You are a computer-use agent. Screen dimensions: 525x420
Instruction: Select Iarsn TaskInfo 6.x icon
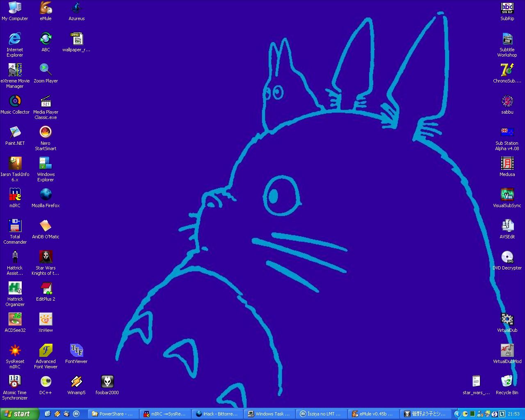tap(15, 169)
